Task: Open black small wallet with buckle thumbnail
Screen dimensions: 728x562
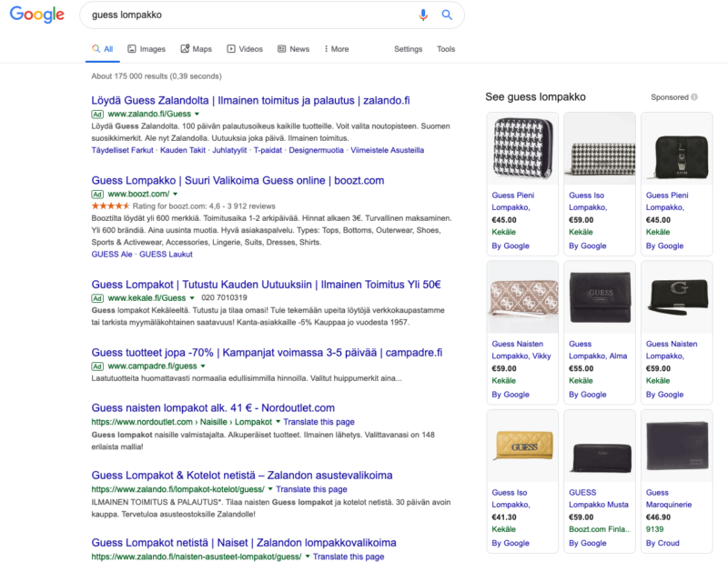Action: (x=676, y=148)
